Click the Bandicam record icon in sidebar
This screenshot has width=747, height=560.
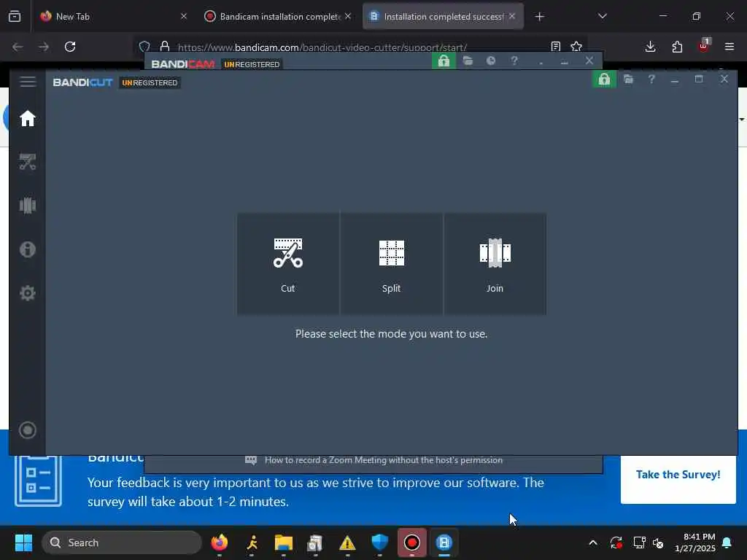tap(28, 430)
